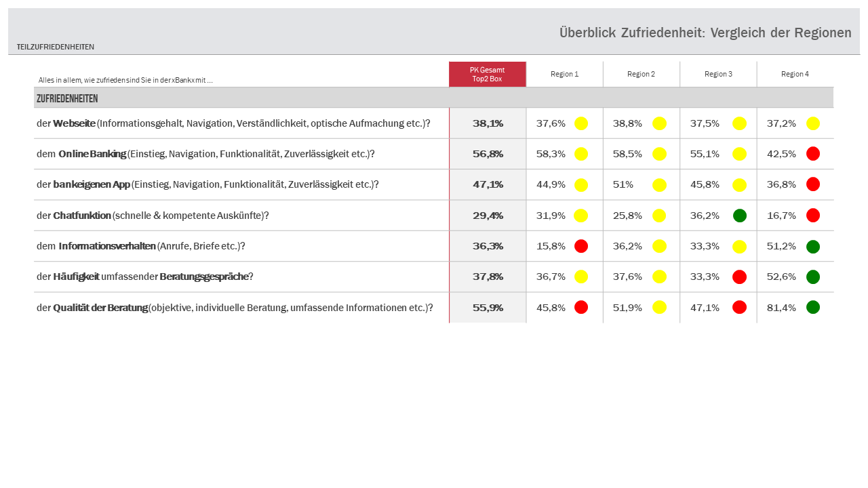
Task: Select the Webseite question row label
Action: pyautogui.click(x=234, y=123)
